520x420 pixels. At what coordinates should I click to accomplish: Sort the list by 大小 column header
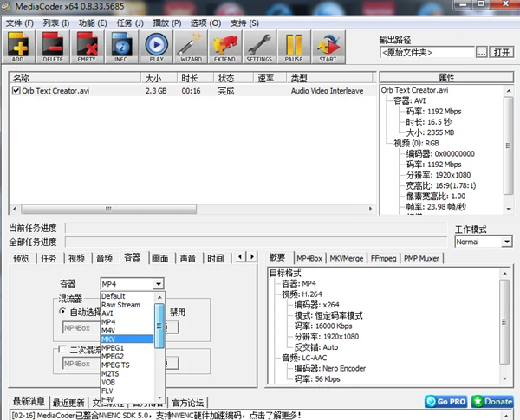pyautogui.click(x=159, y=78)
